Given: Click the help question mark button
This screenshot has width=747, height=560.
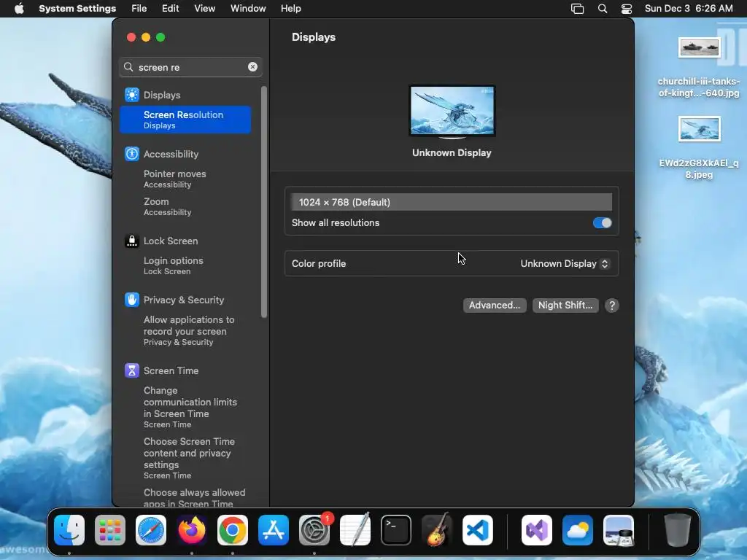Looking at the screenshot, I should click(612, 306).
